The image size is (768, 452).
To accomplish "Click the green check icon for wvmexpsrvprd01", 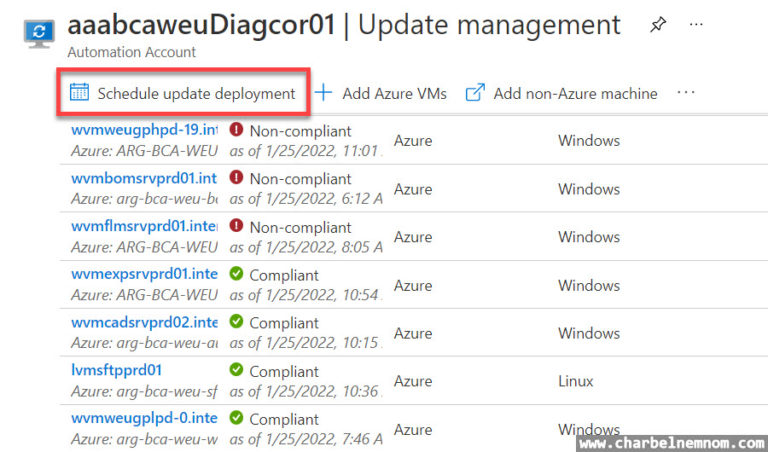I will point(237,273).
